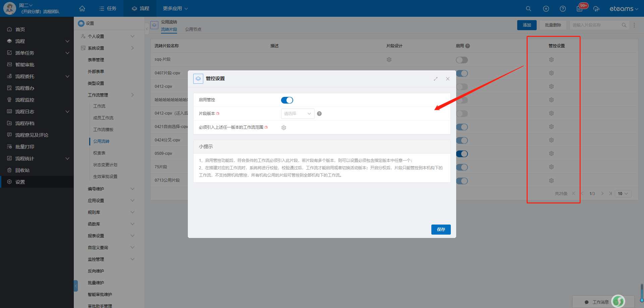Toggle 启用 switch for 0424分叉-cqw row
The image size is (644, 308).
tap(462, 140)
